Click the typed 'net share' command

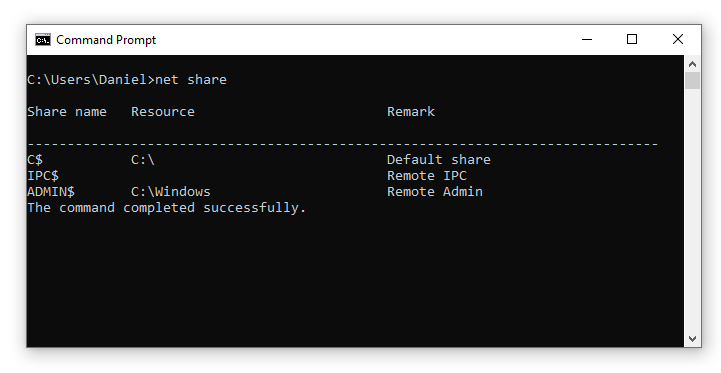[x=191, y=80]
